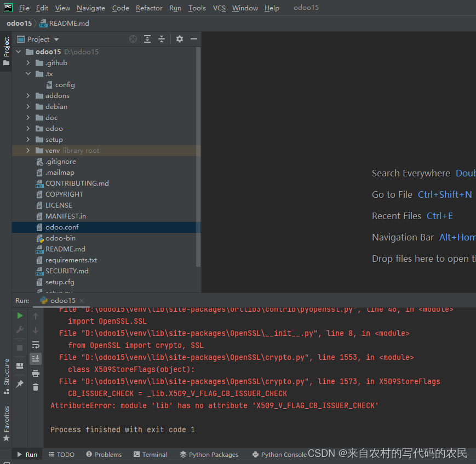Viewport: 476px width, 464px height.
Task: Expand the venv library root folder
Action: 28,150
